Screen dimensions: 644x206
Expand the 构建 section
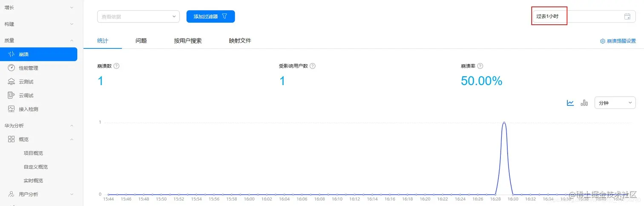[x=72, y=24]
